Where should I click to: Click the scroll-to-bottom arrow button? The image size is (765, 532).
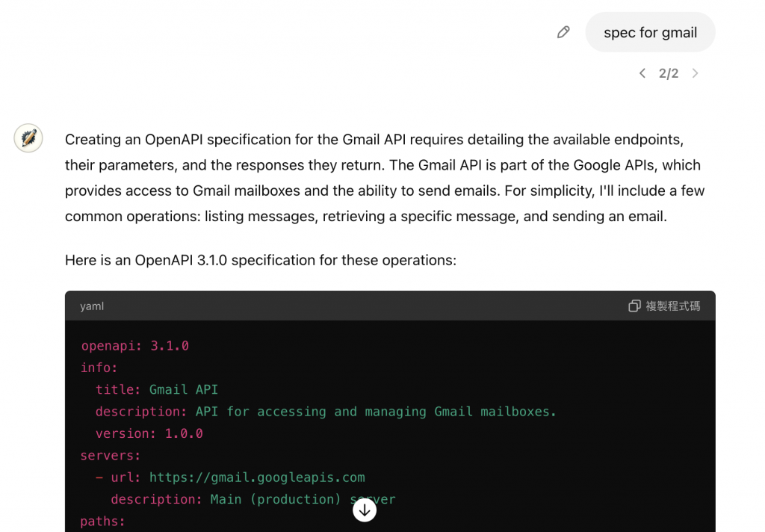(x=365, y=510)
